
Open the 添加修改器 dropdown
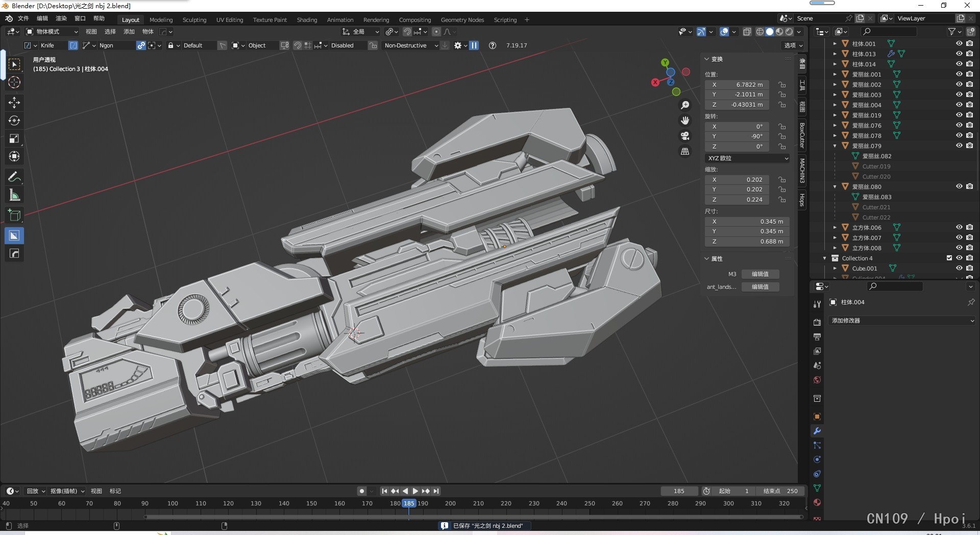click(902, 321)
